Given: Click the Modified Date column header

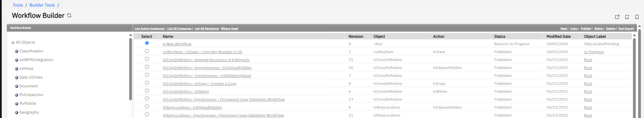Looking at the screenshot, I should tap(558, 36).
